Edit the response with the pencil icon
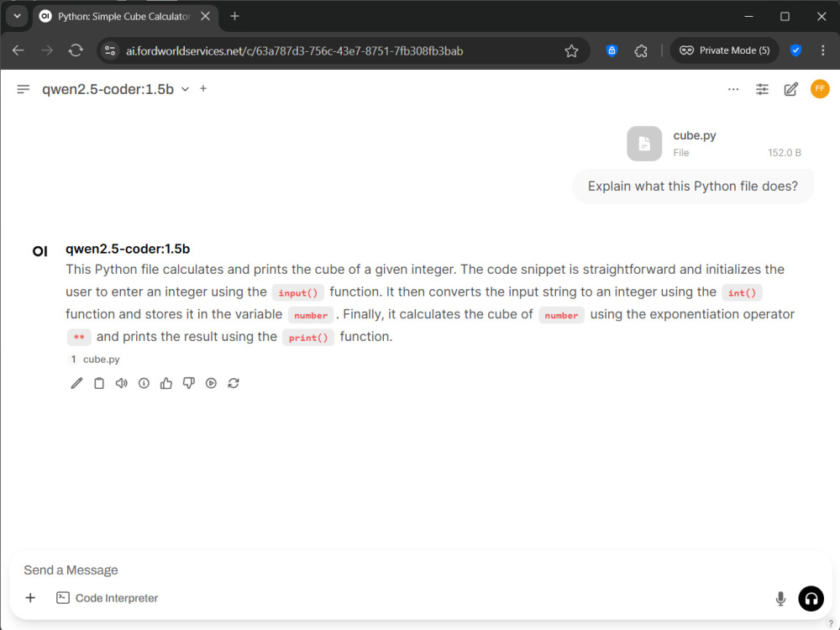 point(76,383)
